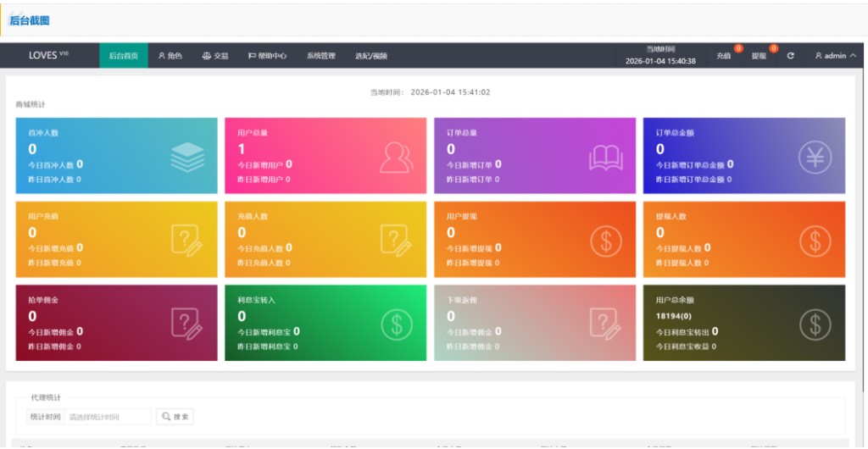
Task: Click 今日新增用户 text
Action: [x=260, y=165]
